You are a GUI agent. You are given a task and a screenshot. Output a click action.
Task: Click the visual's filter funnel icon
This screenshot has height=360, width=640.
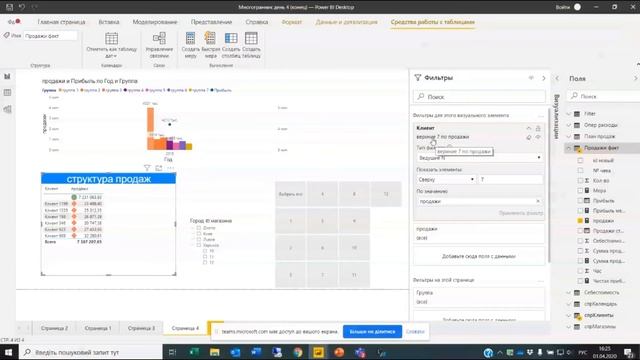pyautogui.click(x=147, y=168)
